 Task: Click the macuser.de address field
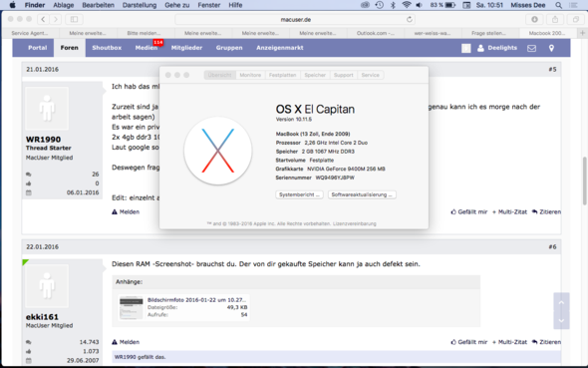point(296,19)
